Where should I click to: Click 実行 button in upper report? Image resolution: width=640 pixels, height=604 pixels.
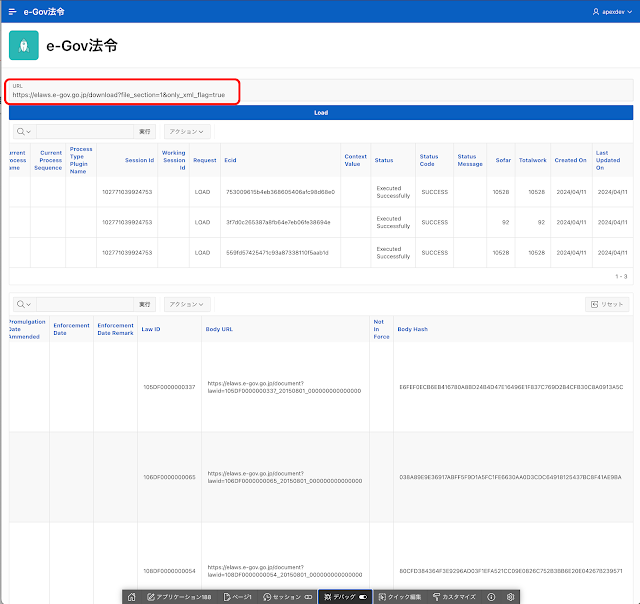(144, 131)
